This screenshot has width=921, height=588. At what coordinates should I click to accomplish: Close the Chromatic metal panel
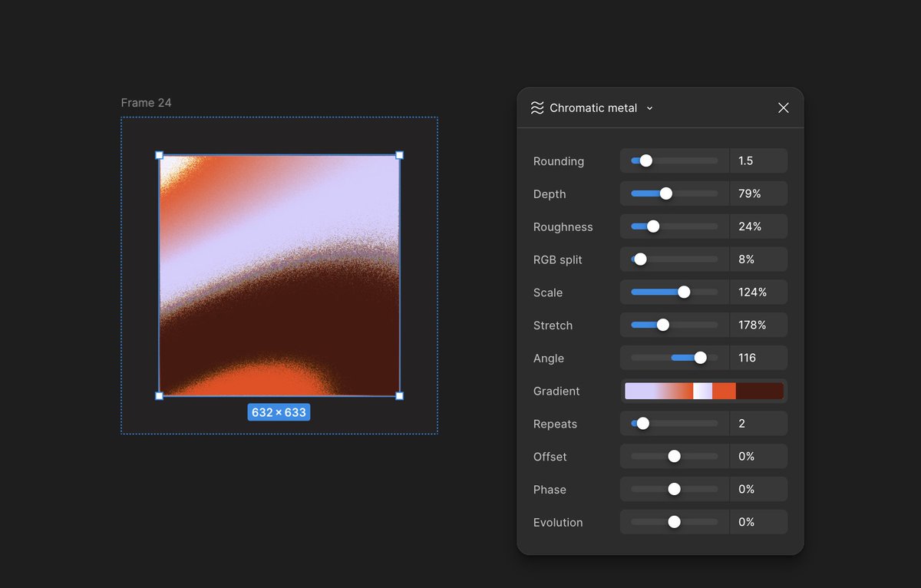click(783, 108)
